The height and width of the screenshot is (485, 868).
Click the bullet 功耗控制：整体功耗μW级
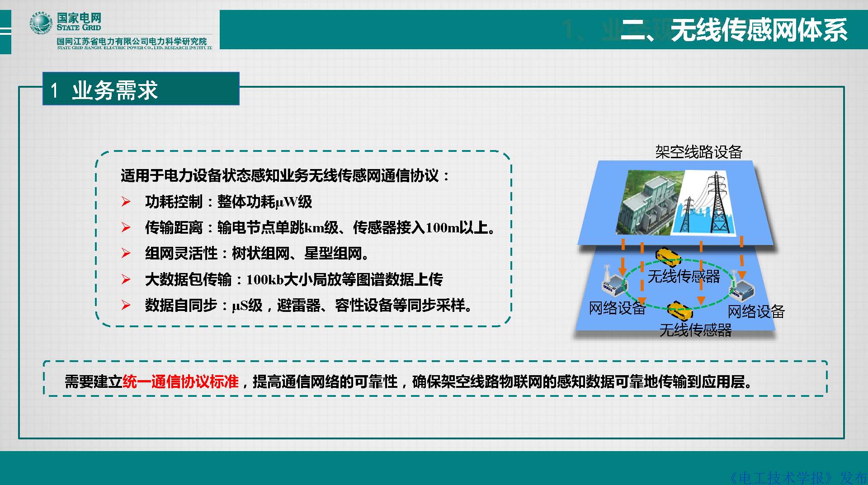[x=228, y=202]
